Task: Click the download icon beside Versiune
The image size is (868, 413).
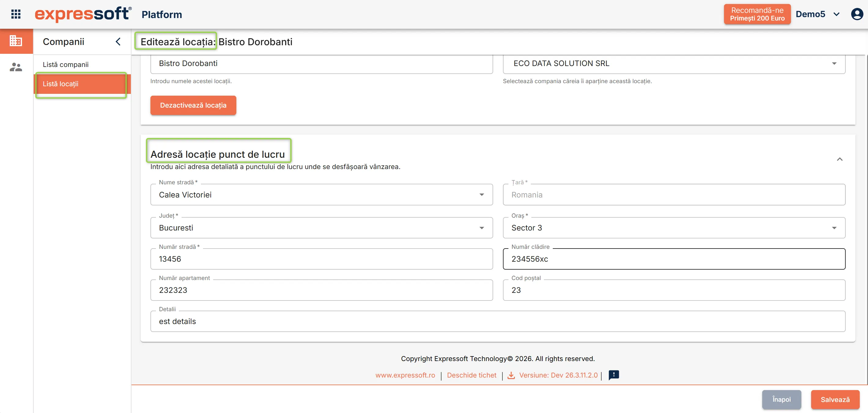Action: pos(511,375)
